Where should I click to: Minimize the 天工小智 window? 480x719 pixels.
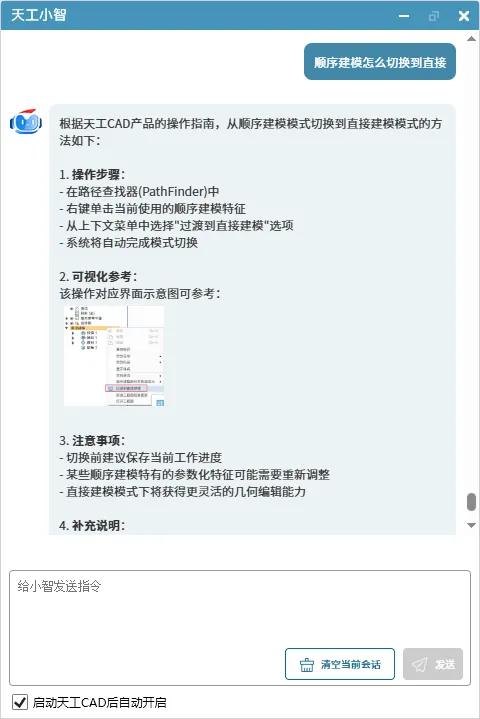coord(404,16)
